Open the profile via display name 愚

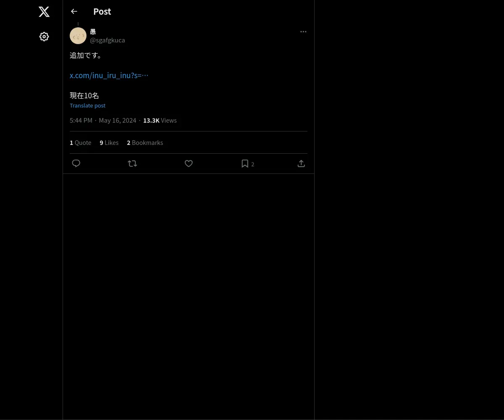93,31
